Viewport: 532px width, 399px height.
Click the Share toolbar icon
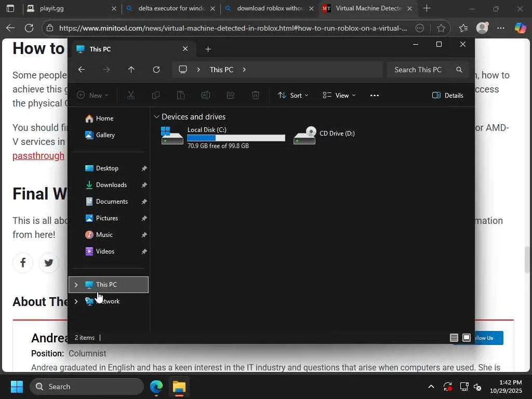tap(231, 96)
